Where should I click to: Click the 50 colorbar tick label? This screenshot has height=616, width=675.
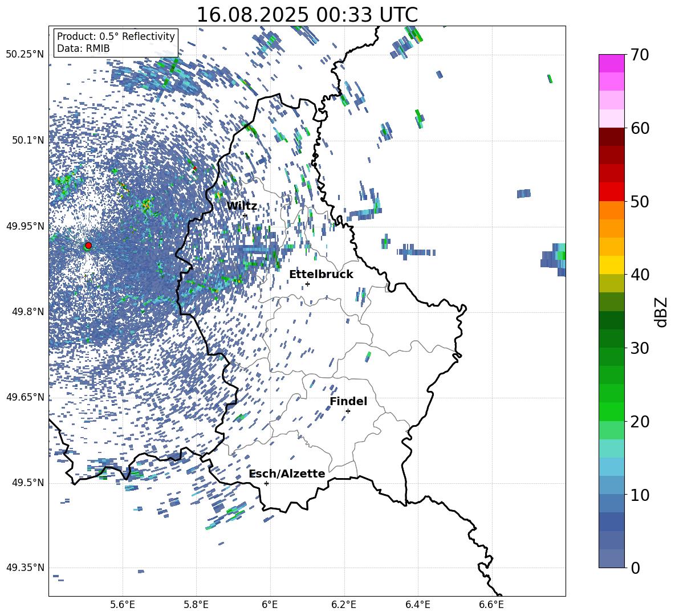[640, 201]
